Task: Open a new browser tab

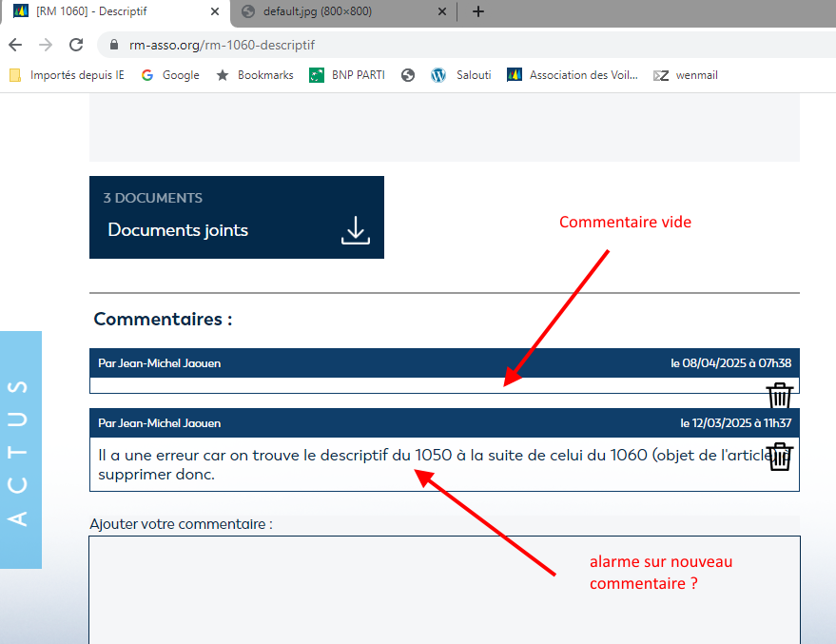Action: pyautogui.click(x=477, y=11)
